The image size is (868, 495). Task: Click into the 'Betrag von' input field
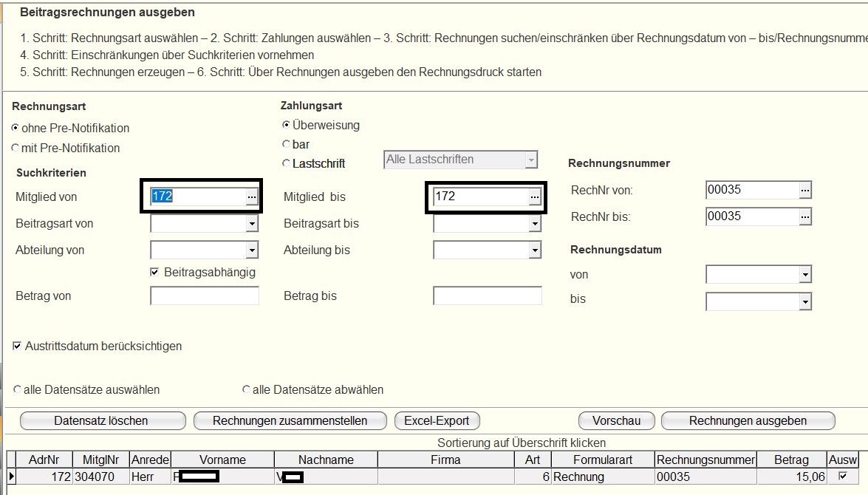point(205,296)
